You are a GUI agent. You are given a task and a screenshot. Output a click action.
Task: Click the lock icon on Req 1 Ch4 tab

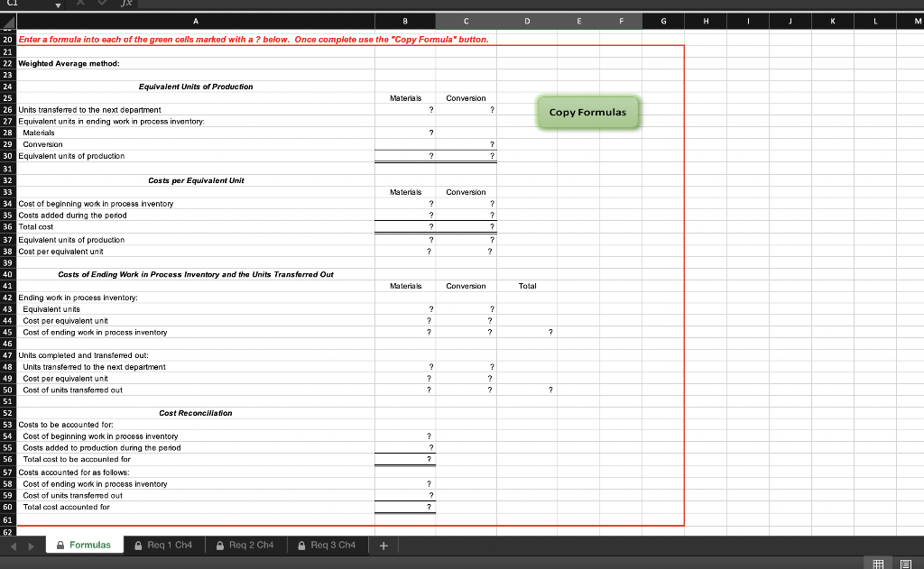[x=138, y=545]
